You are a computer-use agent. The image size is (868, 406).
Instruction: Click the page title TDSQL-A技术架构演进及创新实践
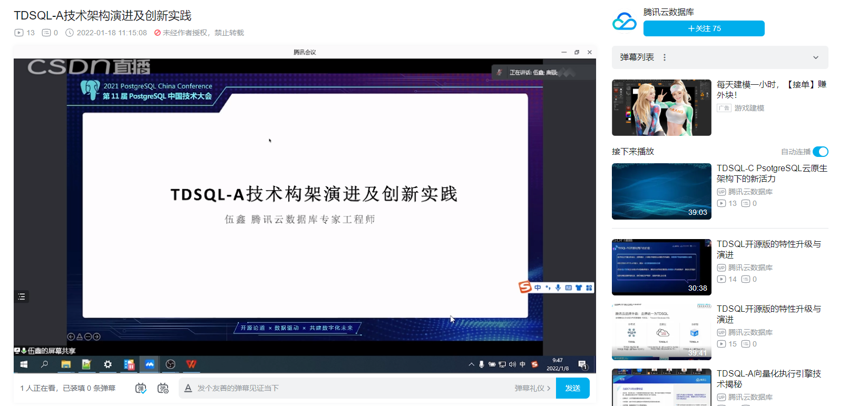[x=103, y=16]
